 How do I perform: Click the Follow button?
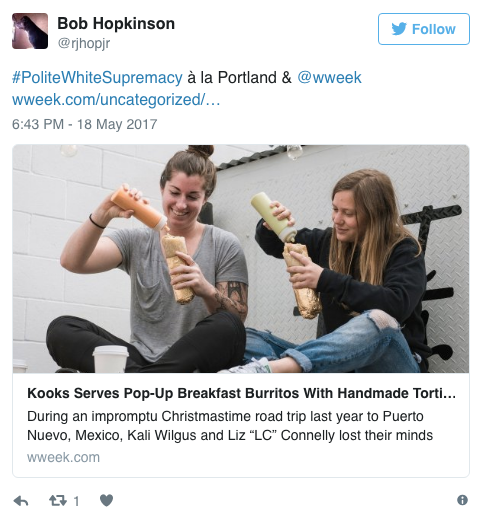click(x=424, y=29)
